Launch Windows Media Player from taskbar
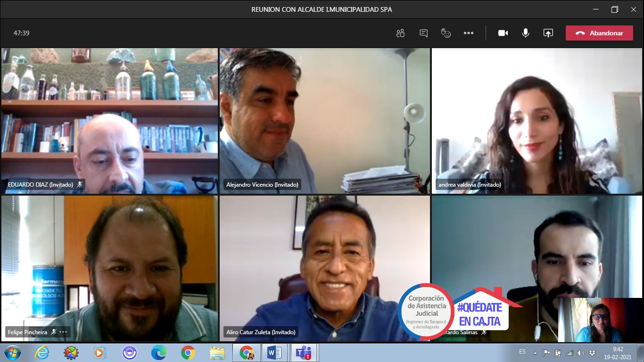Viewport: 644px width, 362px height. 100,353
